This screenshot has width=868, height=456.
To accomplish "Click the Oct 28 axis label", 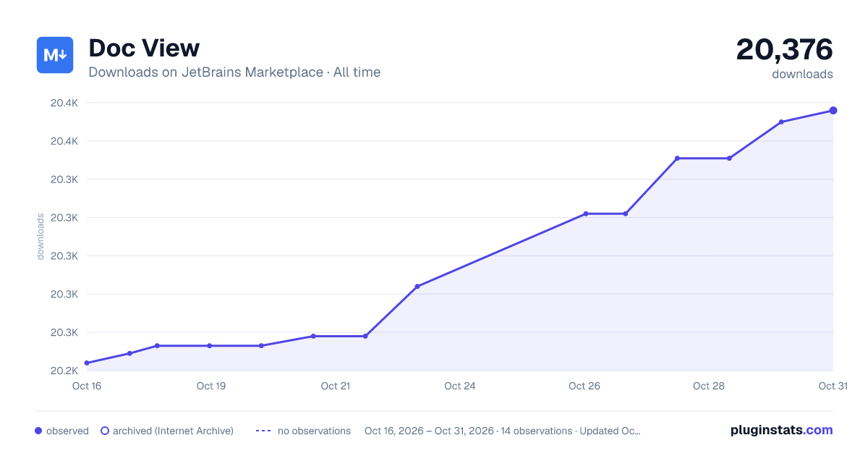I will click(709, 386).
